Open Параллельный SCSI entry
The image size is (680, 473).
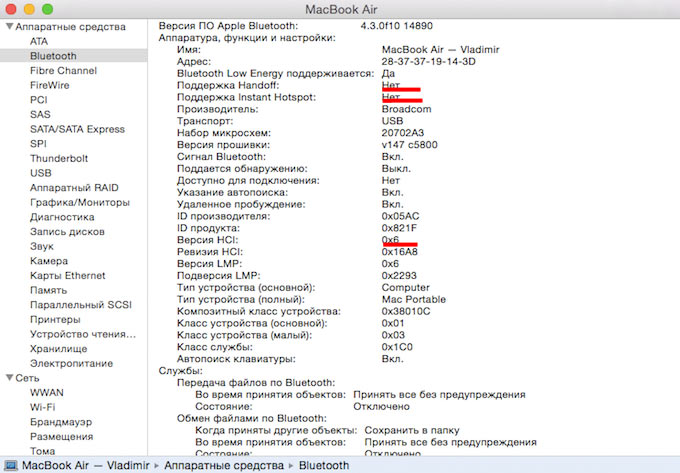coord(81,305)
